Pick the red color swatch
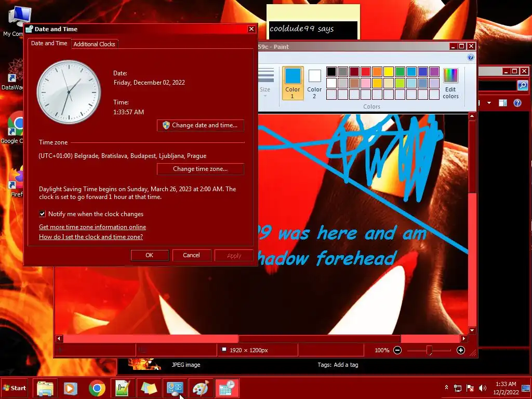 point(366,72)
